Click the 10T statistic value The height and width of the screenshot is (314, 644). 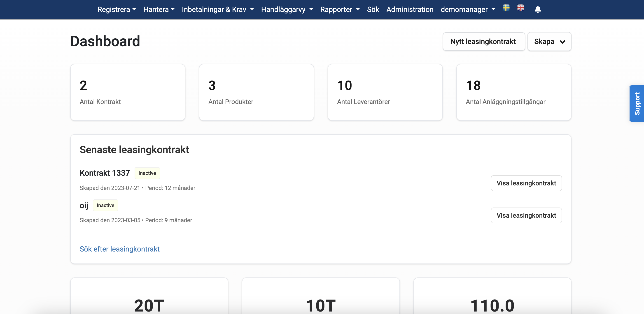[x=321, y=305]
